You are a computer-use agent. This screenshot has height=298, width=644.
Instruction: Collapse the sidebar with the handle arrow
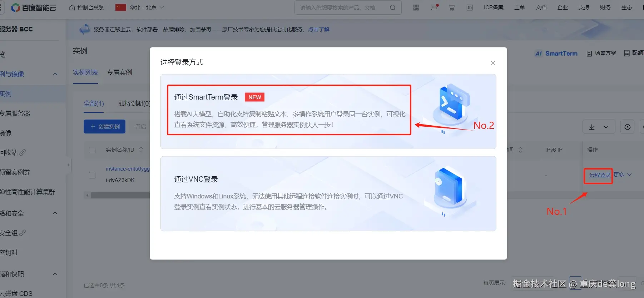pyautogui.click(x=68, y=165)
